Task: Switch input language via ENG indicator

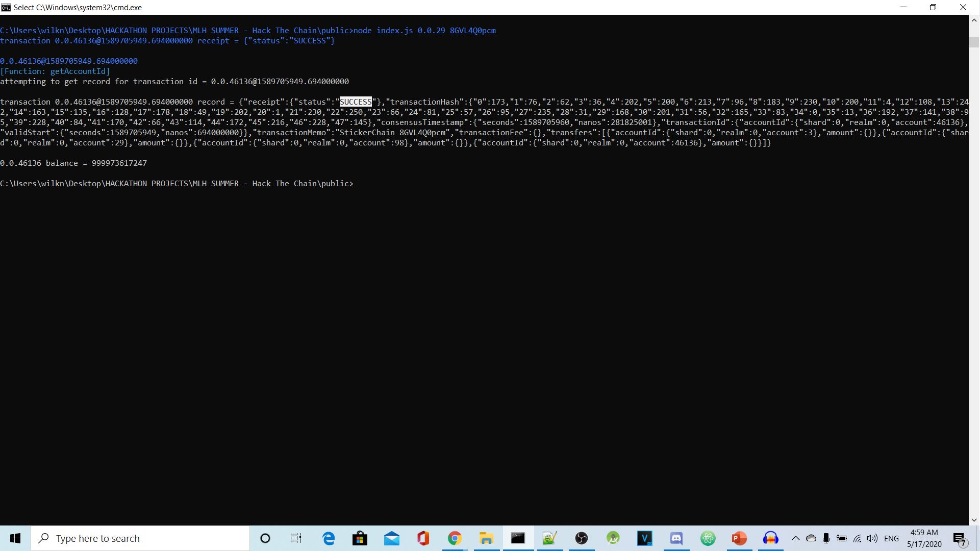Action: tap(891, 538)
